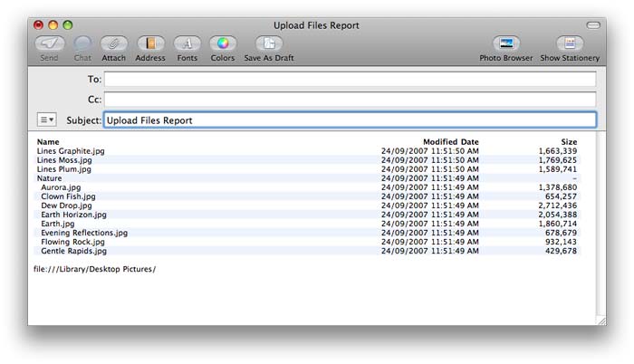Zoom the window with the green button
The height and width of the screenshot is (364, 634).
(x=68, y=25)
